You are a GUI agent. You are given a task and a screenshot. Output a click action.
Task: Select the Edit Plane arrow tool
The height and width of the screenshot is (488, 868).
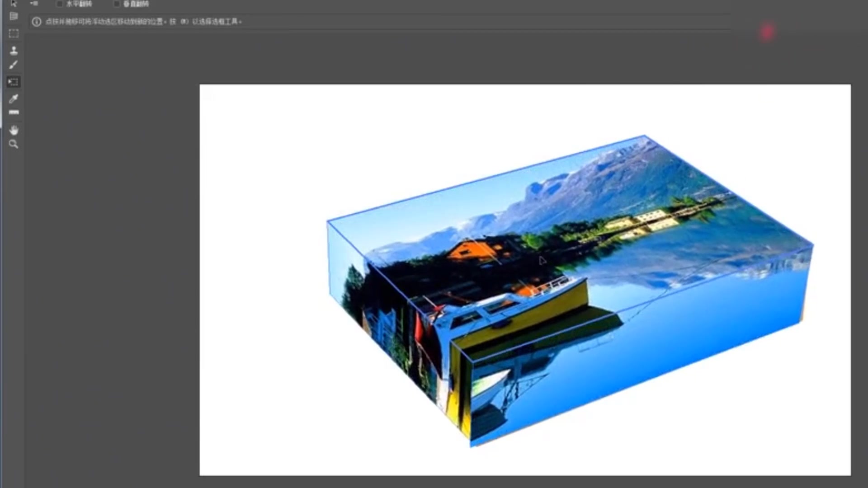pyautogui.click(x=14, y=4)
